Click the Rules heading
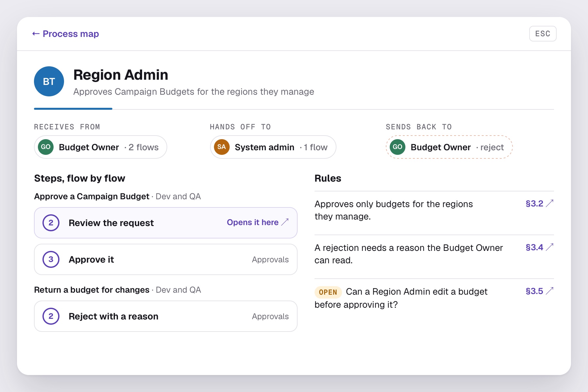 click(x=328, y=178)
